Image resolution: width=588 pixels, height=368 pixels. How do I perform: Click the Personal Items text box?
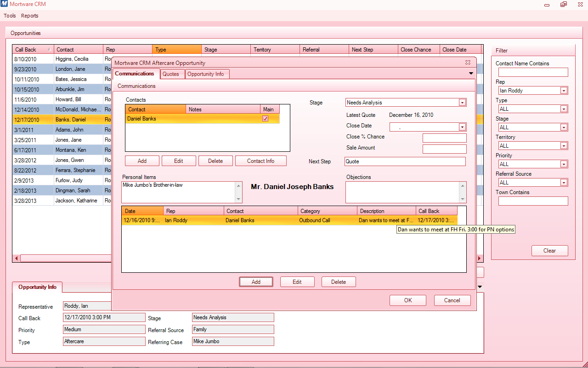coord(178,192)
